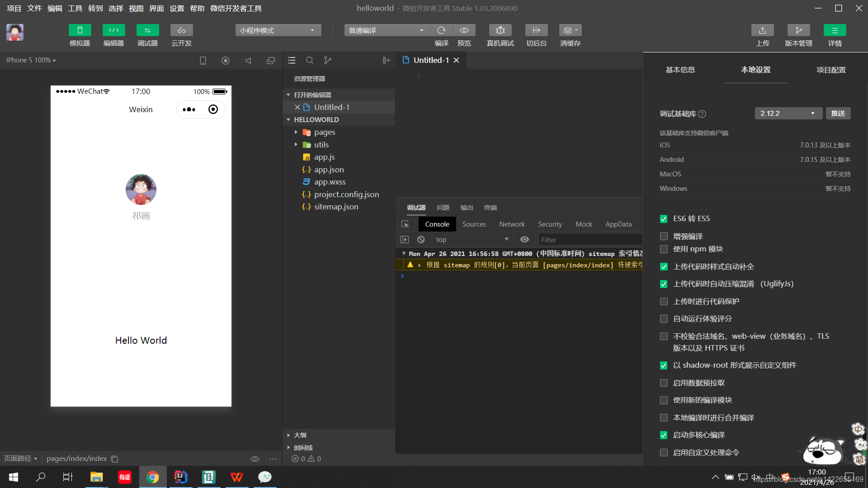This screenshot has width=868, height=488.
Task: Switch to the Sources devtools tab
Action: pyautogui.click(x=474, y=224)
